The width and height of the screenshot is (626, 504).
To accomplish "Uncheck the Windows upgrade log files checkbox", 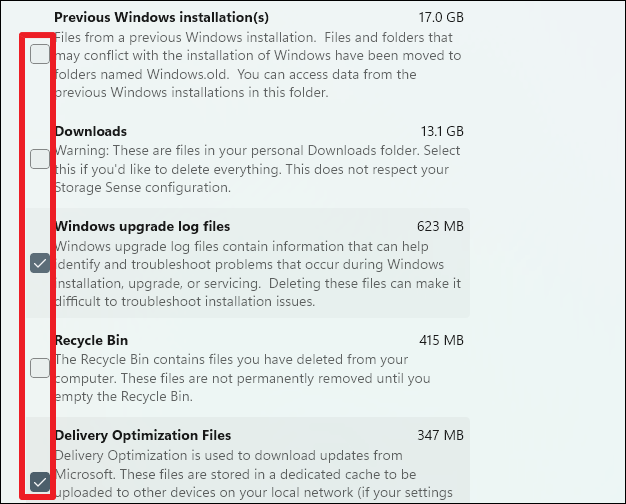I will tap(39, 263).
